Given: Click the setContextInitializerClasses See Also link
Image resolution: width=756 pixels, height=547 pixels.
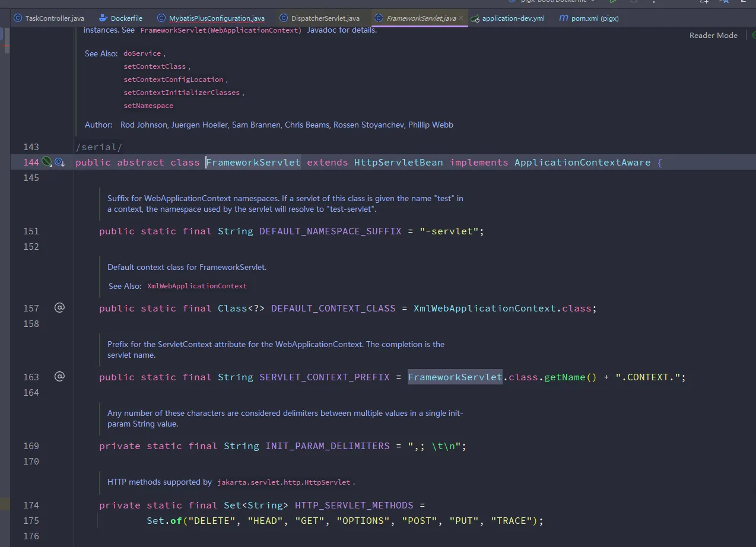Looking at the screenshot, I should point(182,93).
